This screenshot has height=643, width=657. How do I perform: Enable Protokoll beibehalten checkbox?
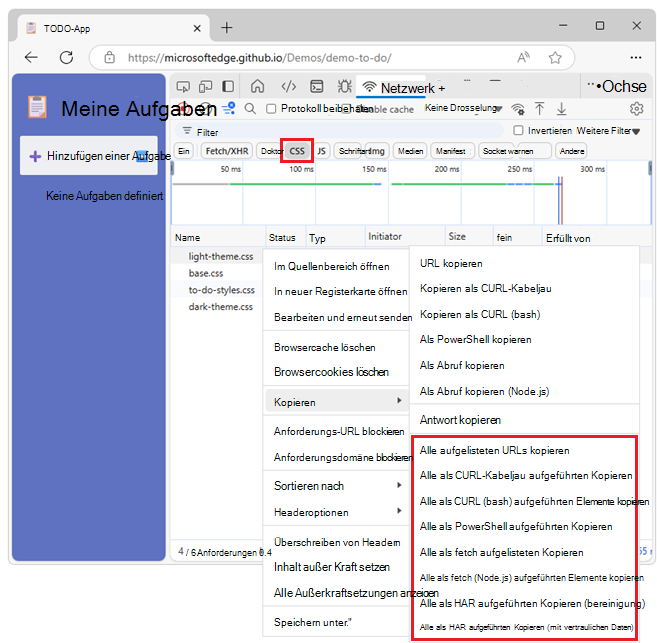point(271,109)
